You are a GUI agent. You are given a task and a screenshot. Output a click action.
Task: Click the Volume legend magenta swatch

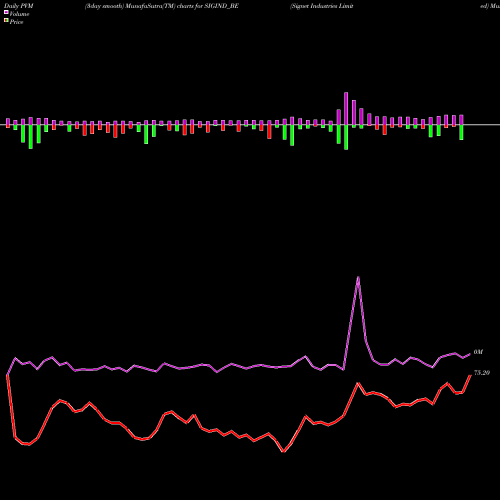(6, 12)
